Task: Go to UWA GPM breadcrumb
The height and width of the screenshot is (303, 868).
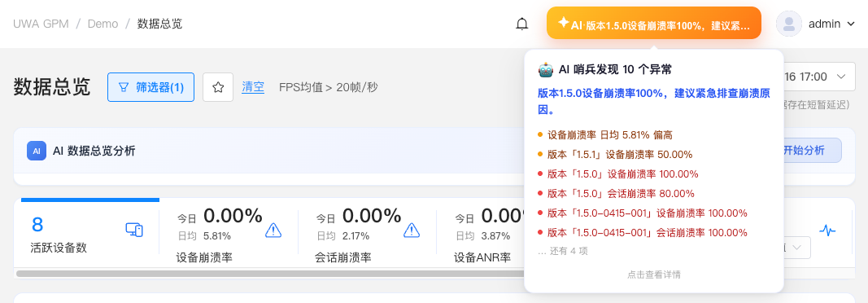Action: point(41,24)
